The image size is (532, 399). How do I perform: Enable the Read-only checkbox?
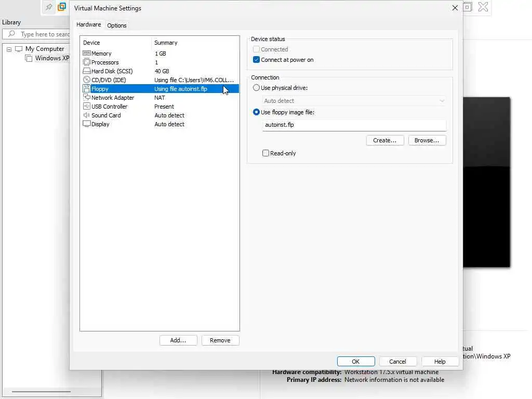265,153
